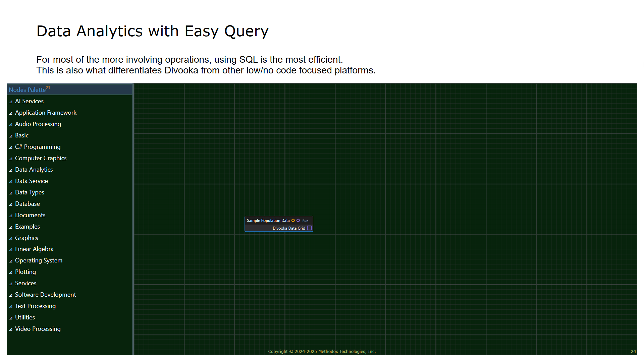Open the Text Processing category

[35, 306]
